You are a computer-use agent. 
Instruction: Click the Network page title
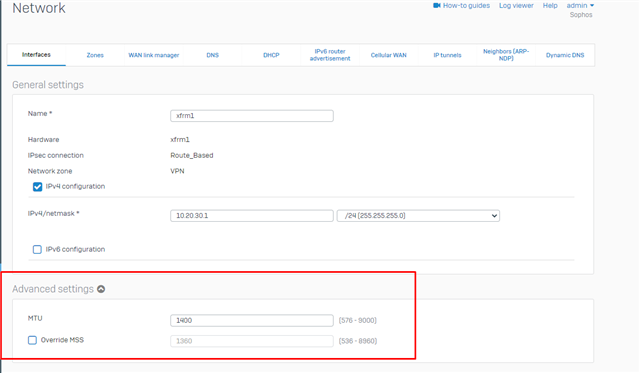click(x=39, y=8)
